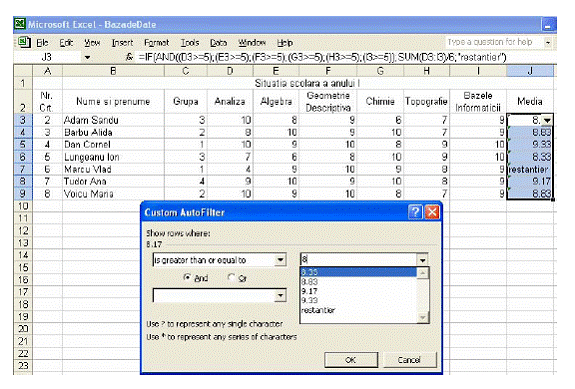Open the Insert menu
The image size is (575, 389).
[122, 43]
